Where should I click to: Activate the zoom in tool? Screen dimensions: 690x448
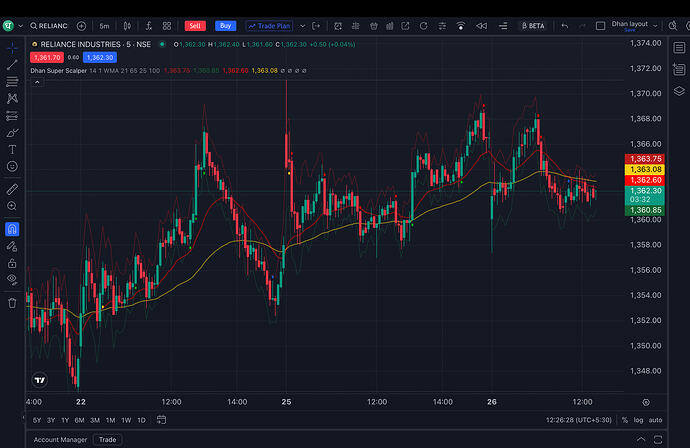12,206
